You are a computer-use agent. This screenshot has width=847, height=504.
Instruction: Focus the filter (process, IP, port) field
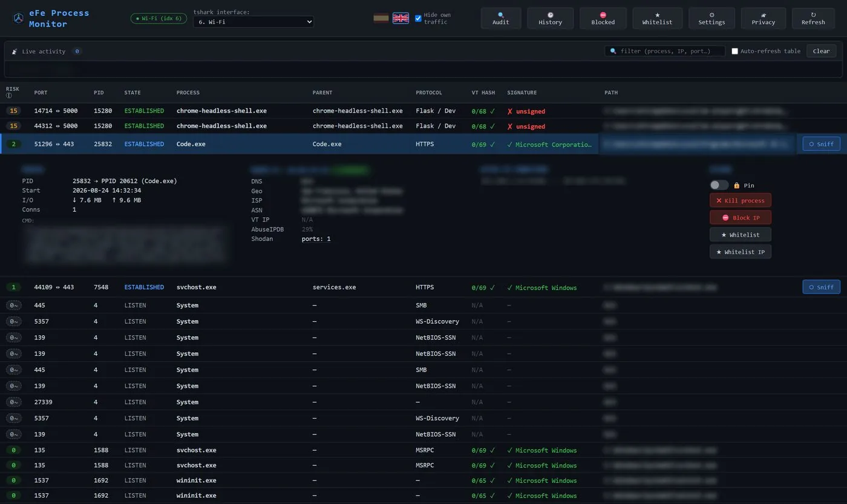[x=665, y=51]
